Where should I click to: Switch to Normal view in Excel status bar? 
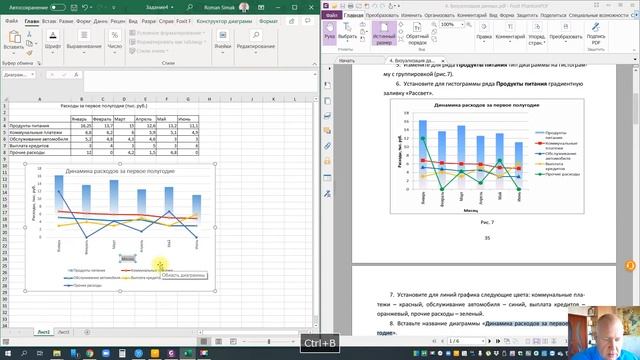point(204,341)
